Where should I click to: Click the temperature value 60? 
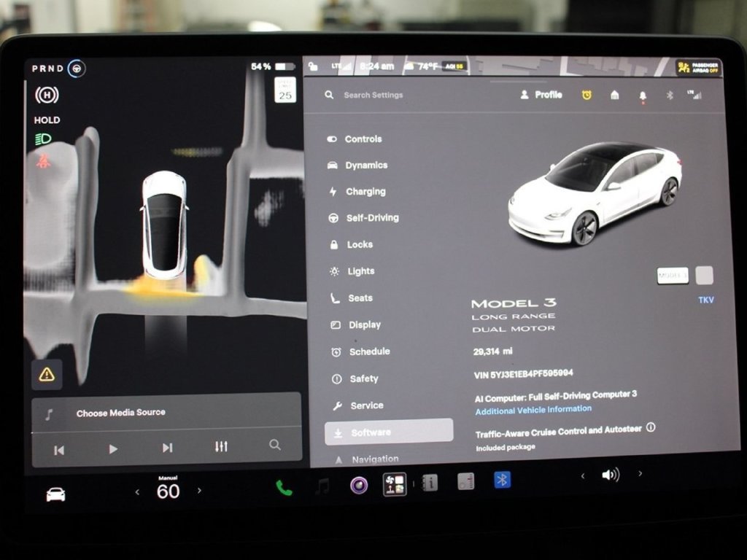point(169,491)
